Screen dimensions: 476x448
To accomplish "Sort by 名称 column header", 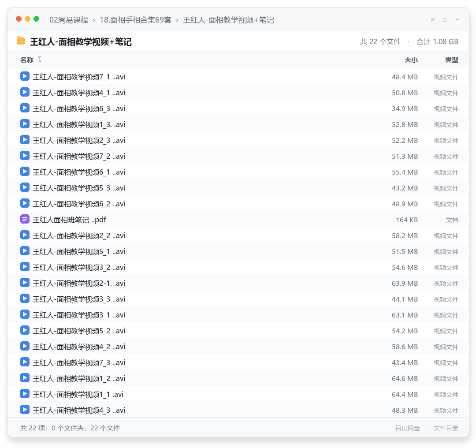I will [x=27, y=60].
